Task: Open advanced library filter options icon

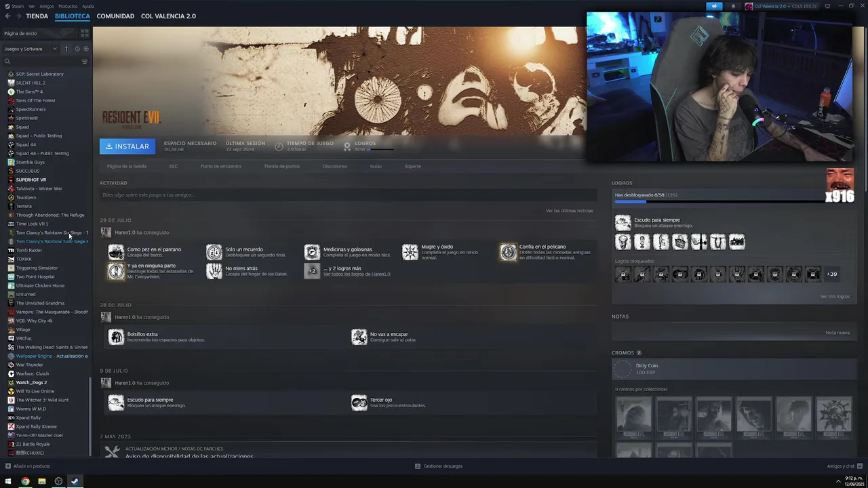Action: pyautogui.click(x=85, y=62)
